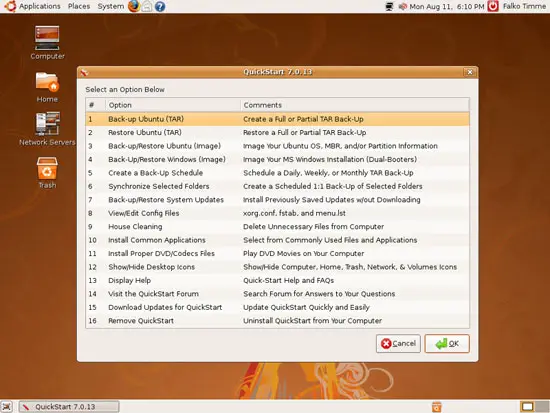Launch Firefox from the top panel

coord(134,6)
